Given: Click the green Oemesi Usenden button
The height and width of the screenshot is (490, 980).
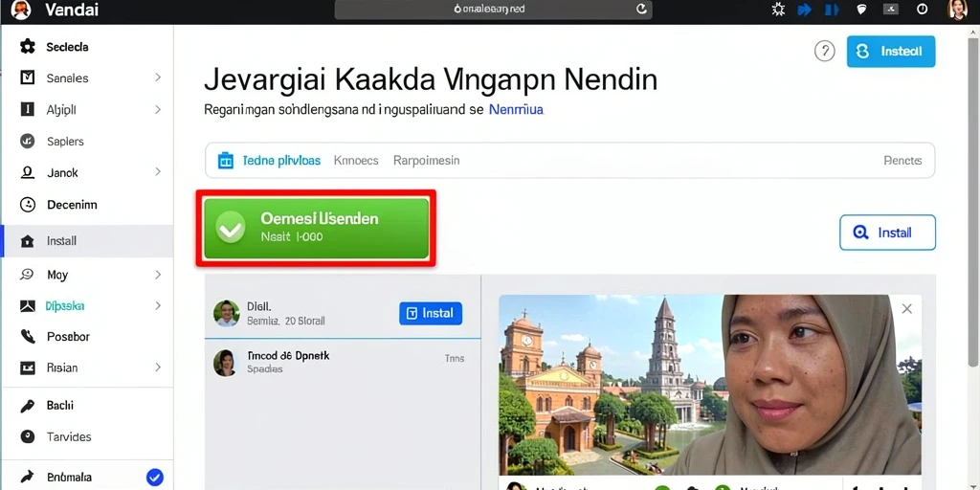Looking at the screenshot, I should pyautogui.click(x=316, y=229).
